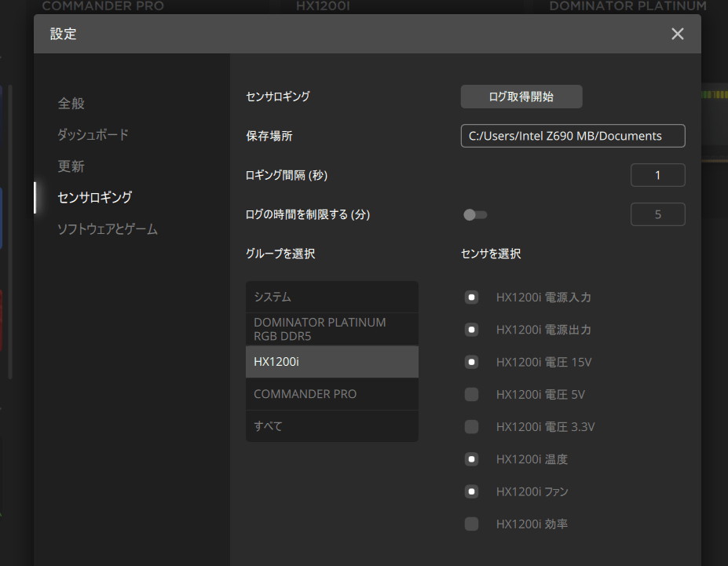Image resolution: width=728 pixels, height=566 pixels.
Task: Toggle the ログの時間を制限する switch
Action: point(474,214)
